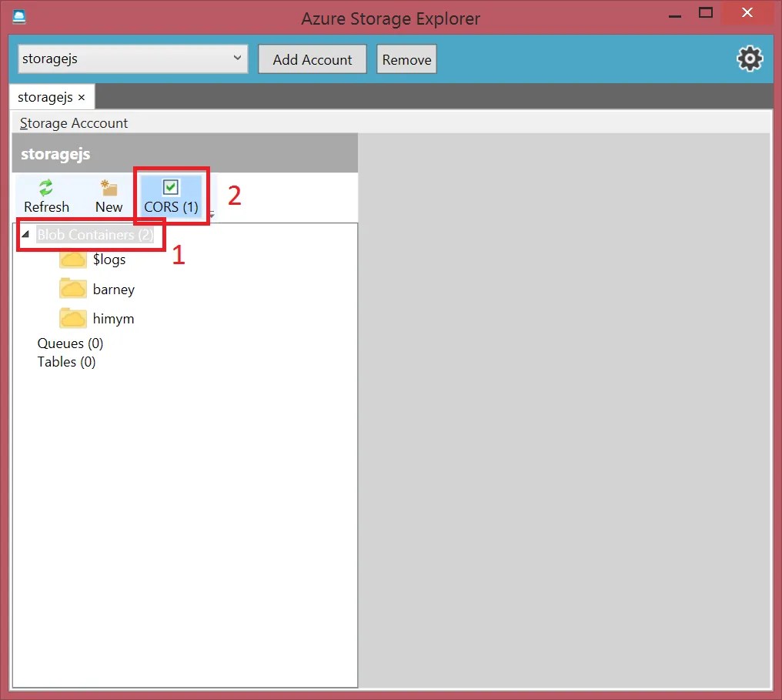This screenshot has height=700, width=782.
Task: Click the Add Account button
Action: (312, 59)
